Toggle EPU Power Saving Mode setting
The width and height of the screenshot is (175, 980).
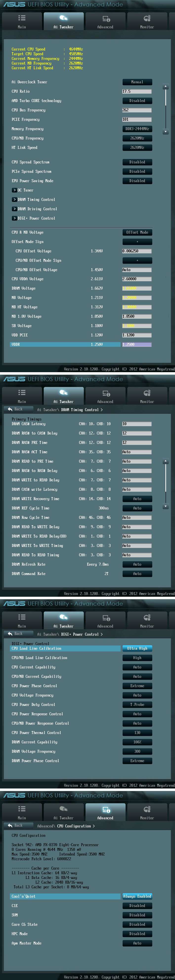(x=137, y=181)
